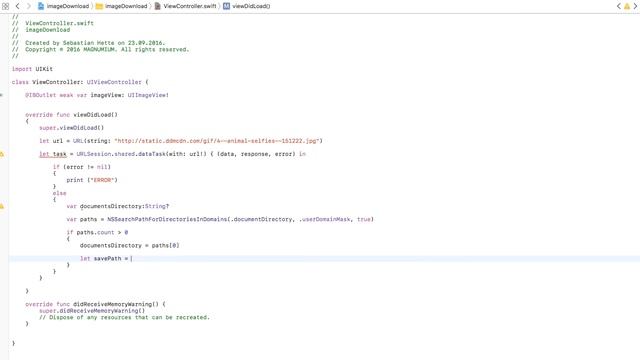Click 'URLSession.shared.dataTask' in let task line
This screenshot has height=360, width=640.
coord(121,154)
